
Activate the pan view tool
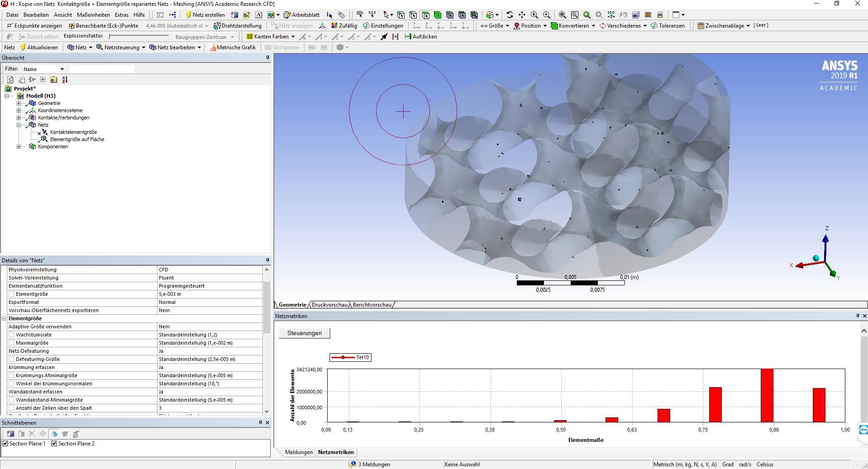coord(522,15)
